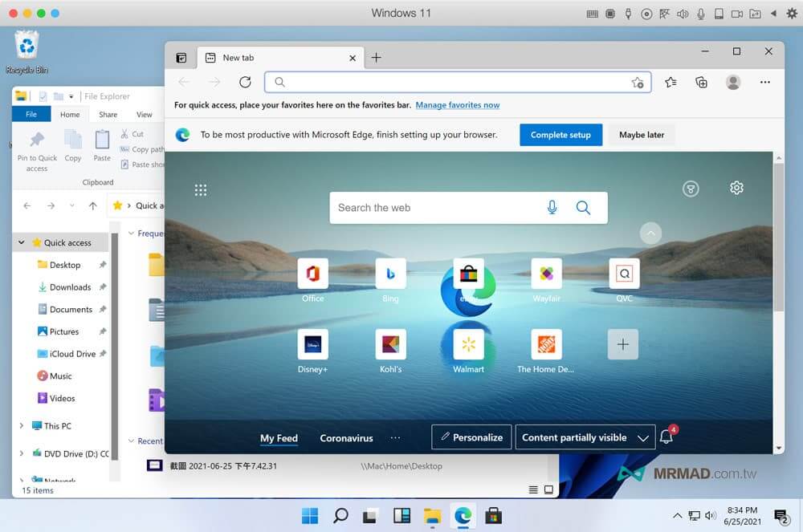Open the rewards trophy icon on new tab page
This screenshot has width=803, height=532.
point(691,189)
